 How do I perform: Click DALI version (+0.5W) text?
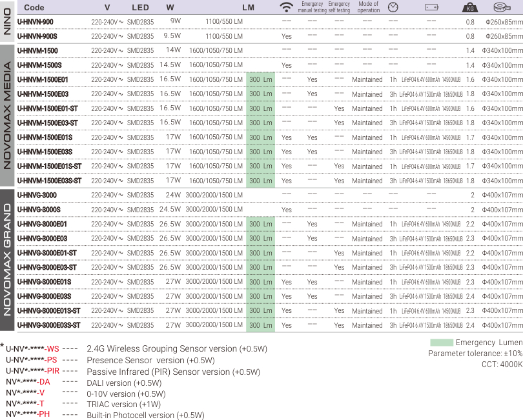pos(124,383)
